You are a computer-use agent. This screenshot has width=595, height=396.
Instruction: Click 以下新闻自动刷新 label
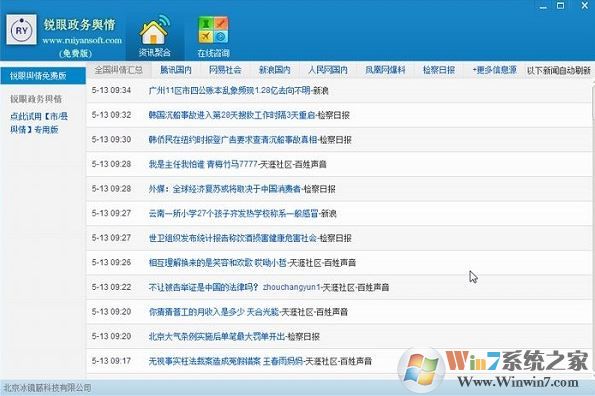point(558,70)
